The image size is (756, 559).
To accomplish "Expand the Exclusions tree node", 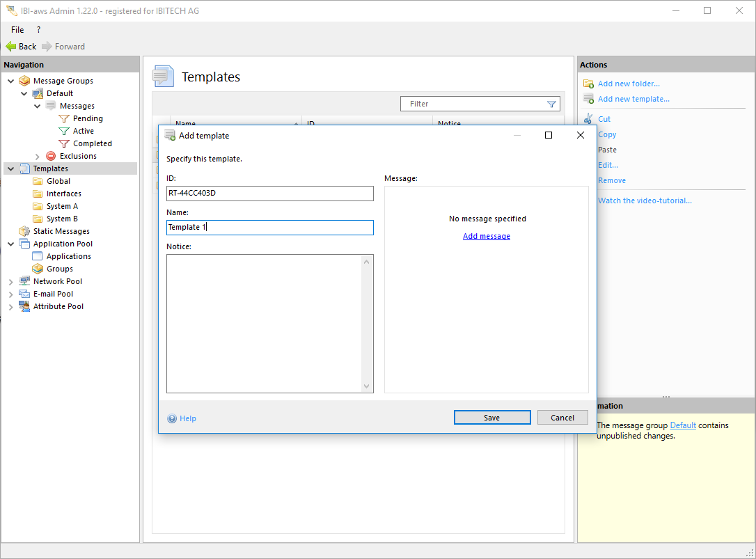I will (x=38, y=157).
